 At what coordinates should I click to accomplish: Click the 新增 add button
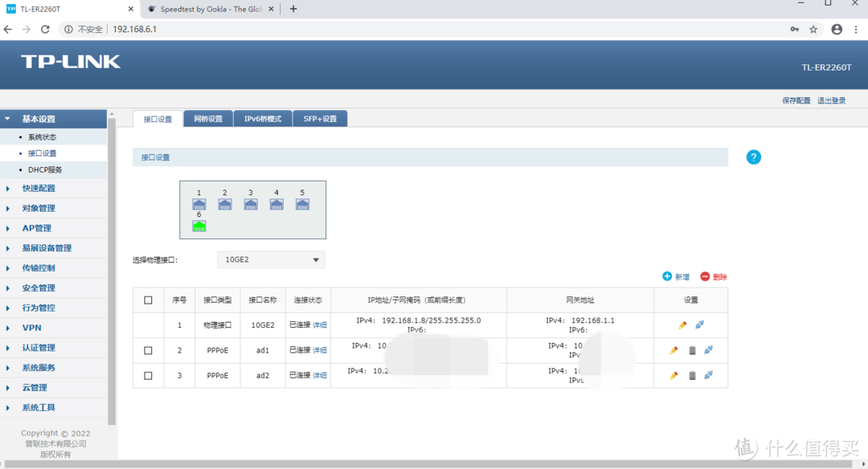[676, 276]
